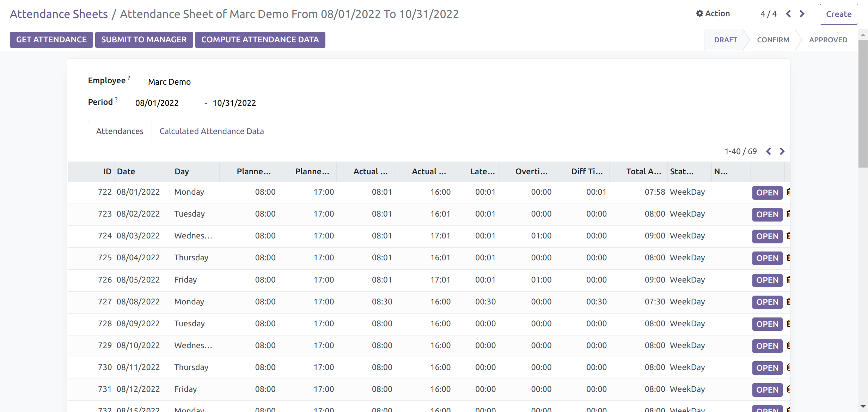Open attendance line 723 with OPEN button

click(x=767, y=214)
